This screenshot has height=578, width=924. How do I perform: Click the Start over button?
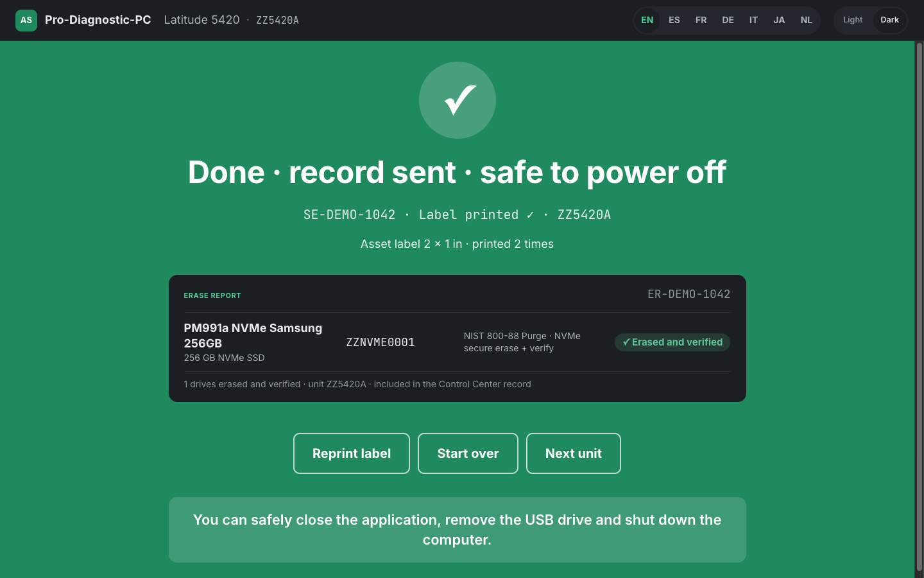point(468,453)
